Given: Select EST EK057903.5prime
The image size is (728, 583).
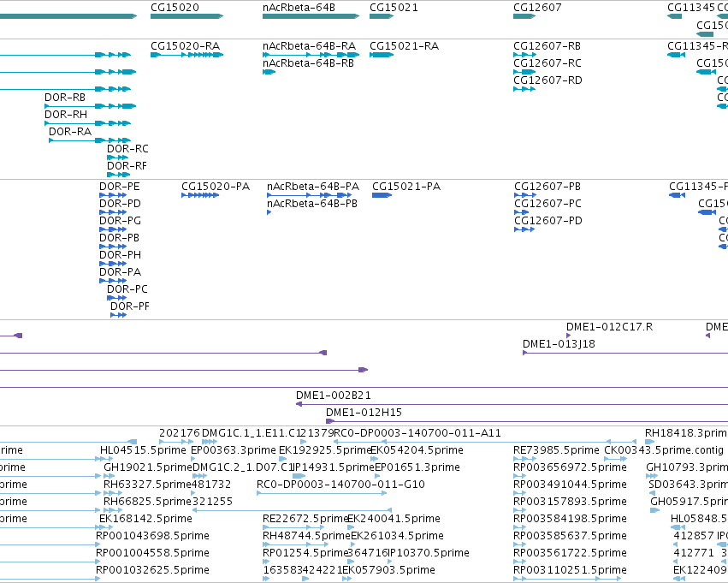Looking at the screenshot, I should pos(346,579).
